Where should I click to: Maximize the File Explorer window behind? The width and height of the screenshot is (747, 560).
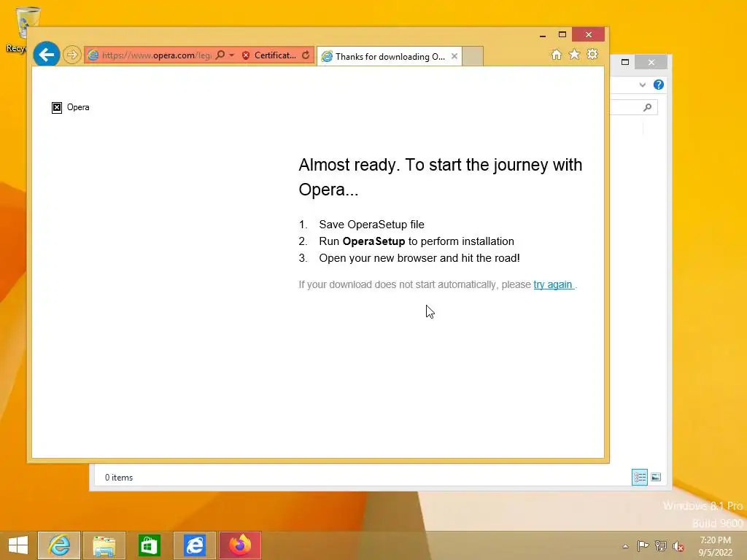coord(625,63)
